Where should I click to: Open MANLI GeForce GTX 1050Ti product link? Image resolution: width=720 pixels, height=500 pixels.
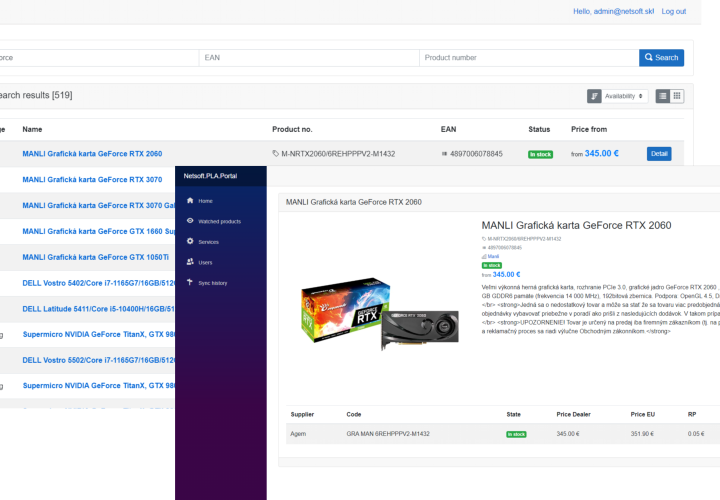pos(96,257)
